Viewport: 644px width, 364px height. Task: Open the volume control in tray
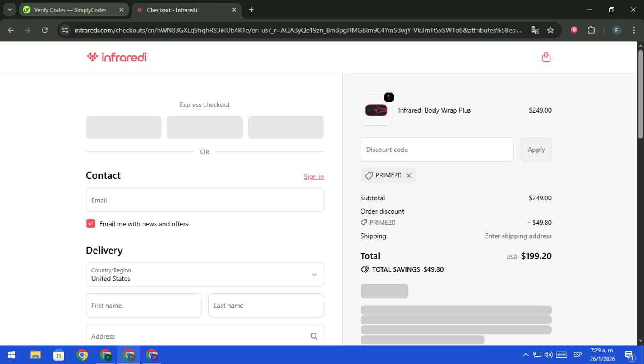click(548, 355)
